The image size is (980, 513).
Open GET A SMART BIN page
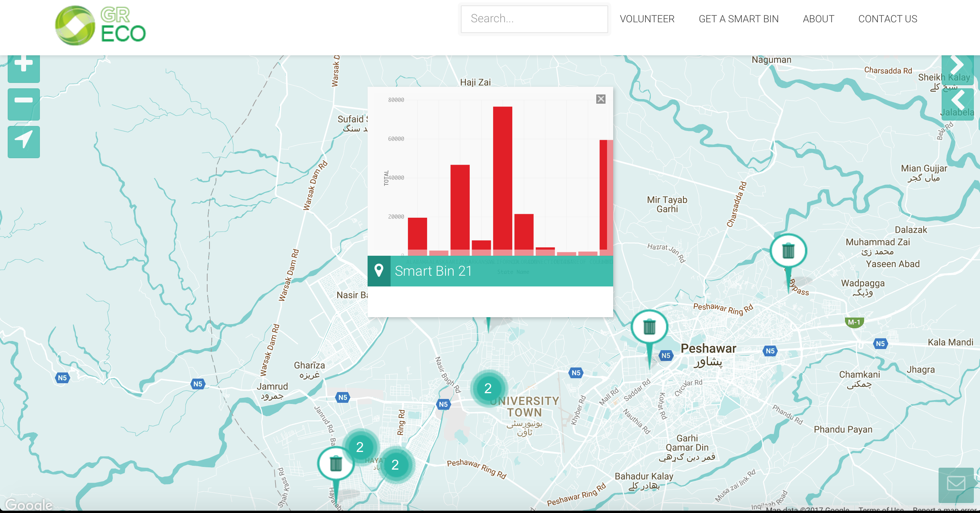click(738, 19)
